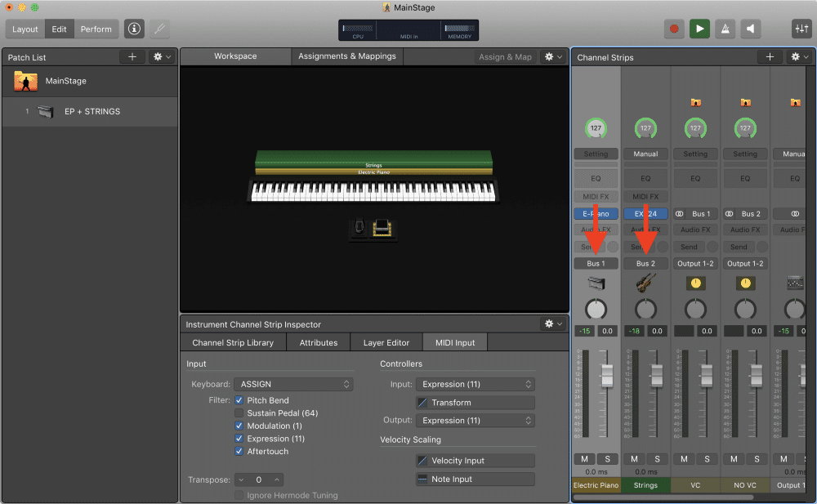This screenshot has height=504, width=817.
Task: Open the Keyboard ASSIGN dropdown
Action: pos(293,384)
